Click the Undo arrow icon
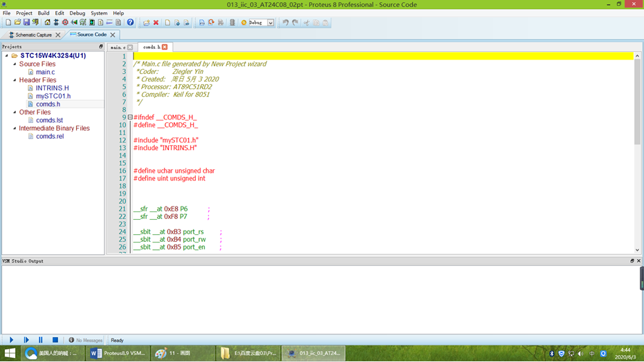Viewport: 644px width, 362px height. 286,23
